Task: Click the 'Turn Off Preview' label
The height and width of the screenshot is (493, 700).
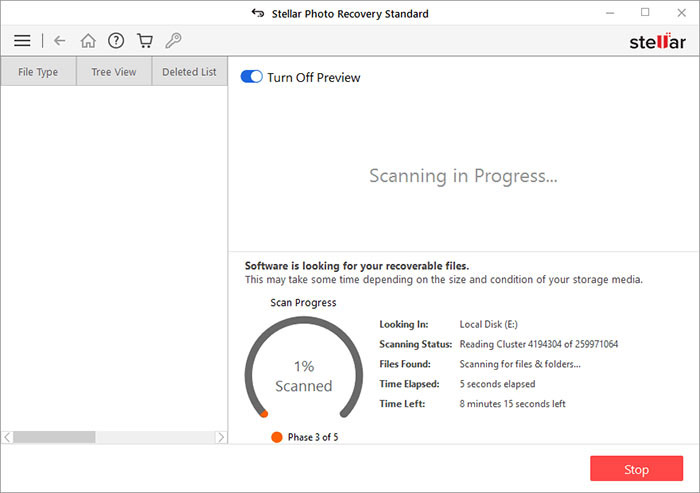Action: pos(314,77)
